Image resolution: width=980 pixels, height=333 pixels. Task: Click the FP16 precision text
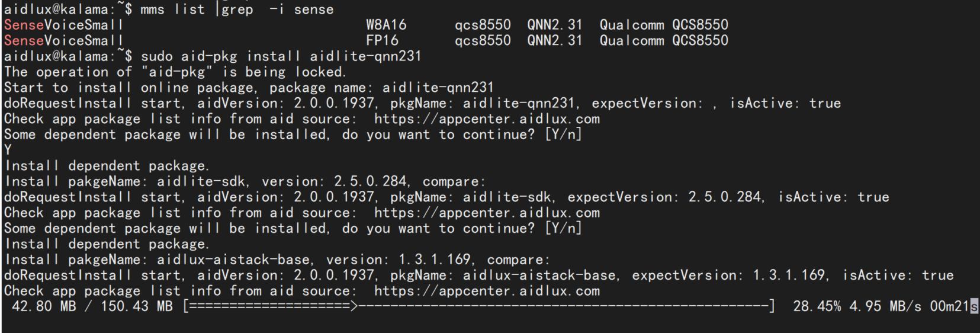coord(382,40)
